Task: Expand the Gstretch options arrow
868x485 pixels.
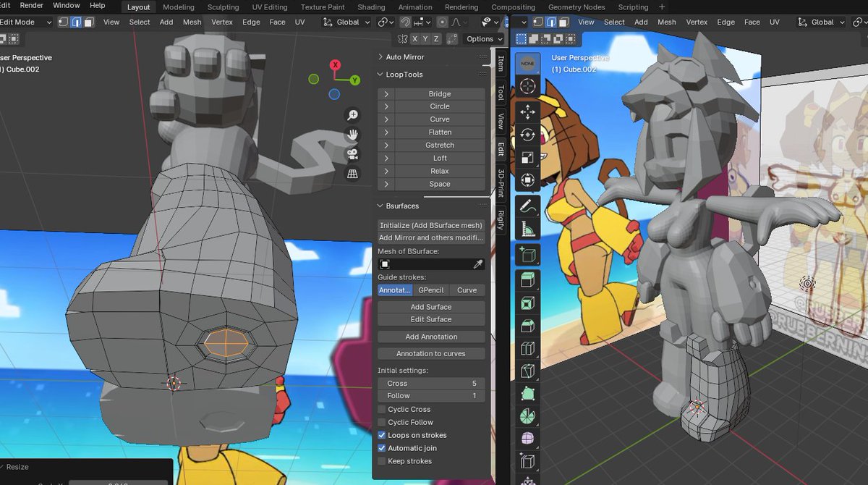Action: pos(386,145)
